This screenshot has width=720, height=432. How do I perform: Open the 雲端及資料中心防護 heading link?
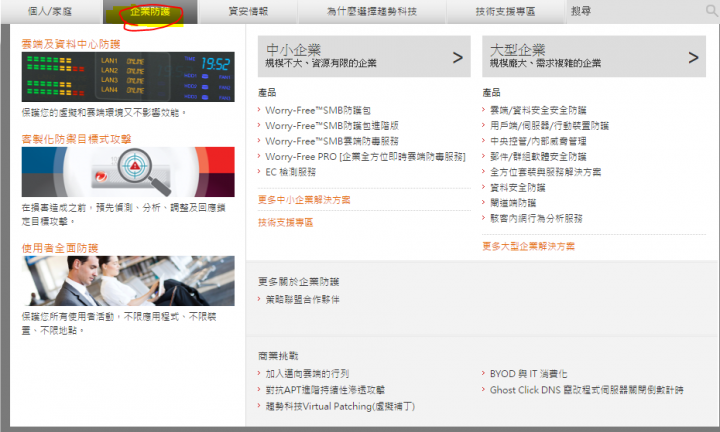(71, 44)
